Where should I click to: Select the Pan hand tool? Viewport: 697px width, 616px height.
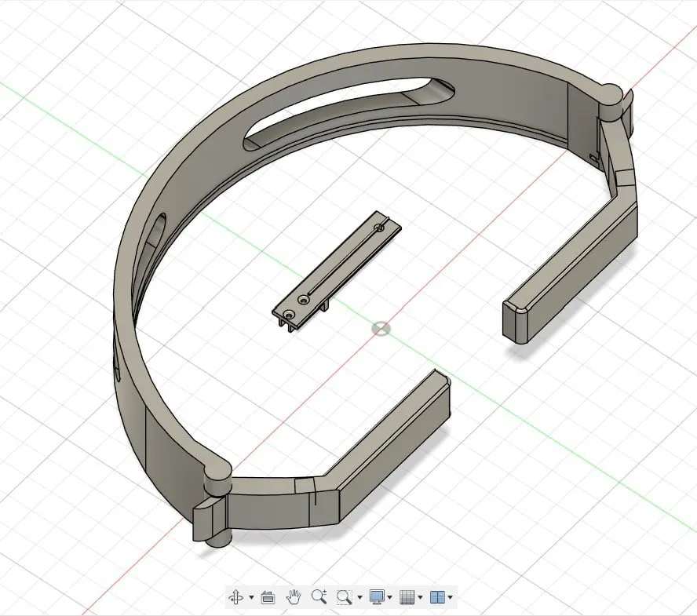(x=294, y=597)
